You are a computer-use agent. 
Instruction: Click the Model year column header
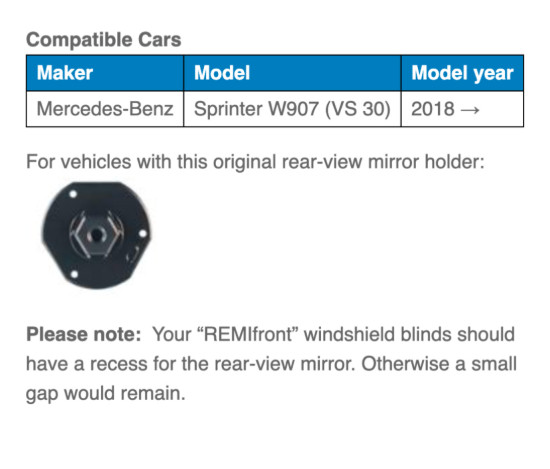coord(462,73)
